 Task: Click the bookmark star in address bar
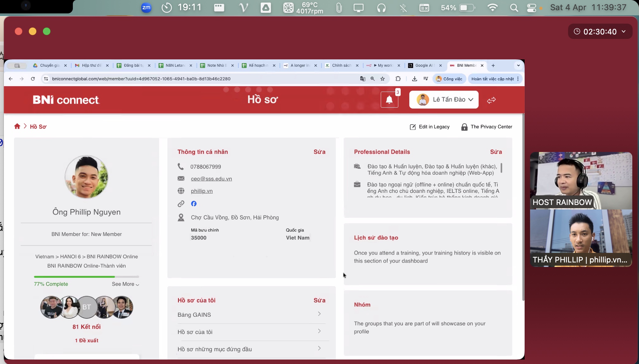(382, 79)
